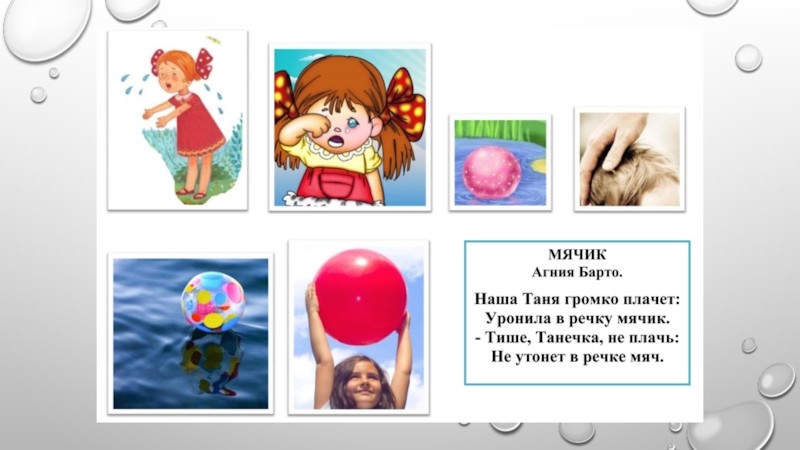The image size is (800, 450).
Task: Click the line "Наша Таня громко плачет:"
Action: [577, 299]
